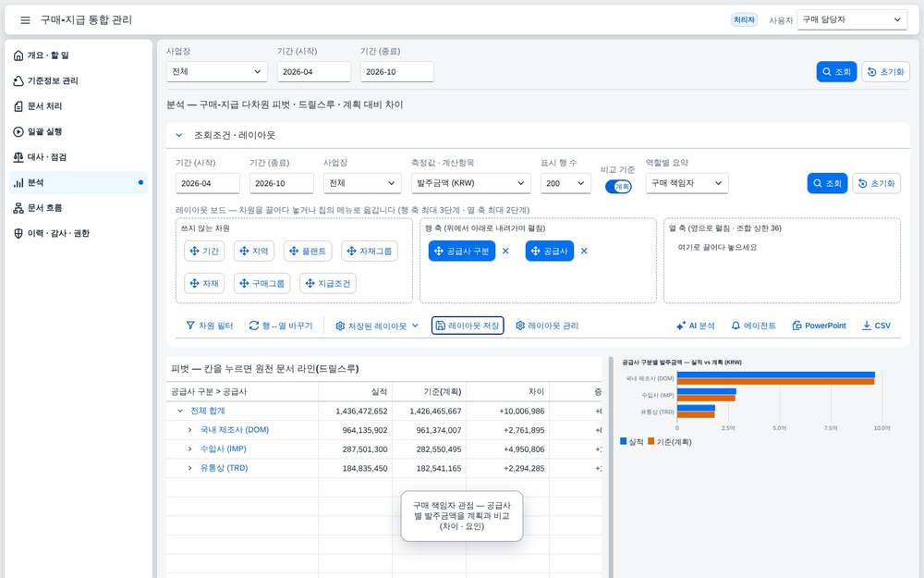Click the 실적 blue legend swatch
Image resolution: width=924 pixels, height=578 pixels.
(x=624, y=441)
